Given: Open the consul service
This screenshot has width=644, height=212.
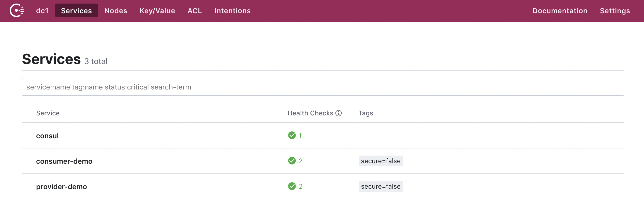Looking at the screenshot, I should pos(47,136).
